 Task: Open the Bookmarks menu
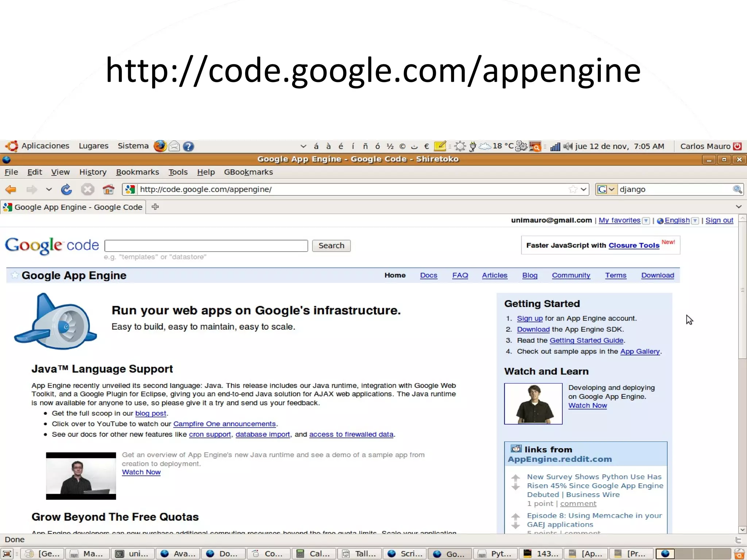[x=137, y=172]
